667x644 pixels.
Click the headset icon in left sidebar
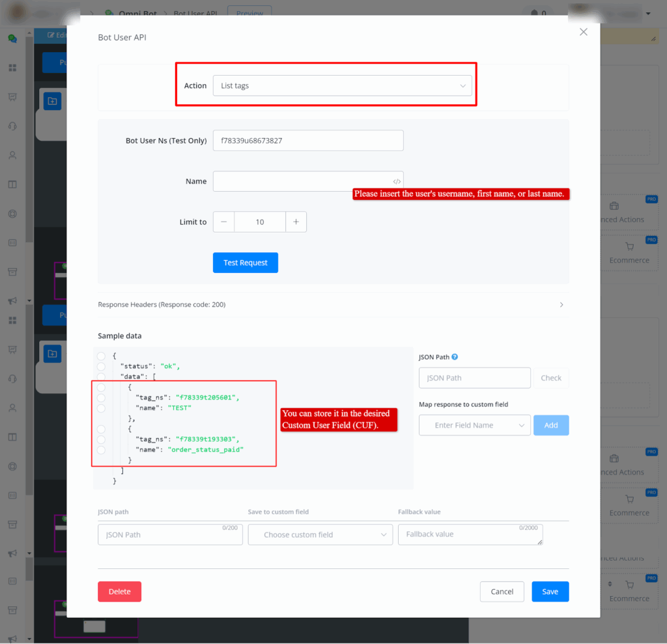(x=12, y=126)
